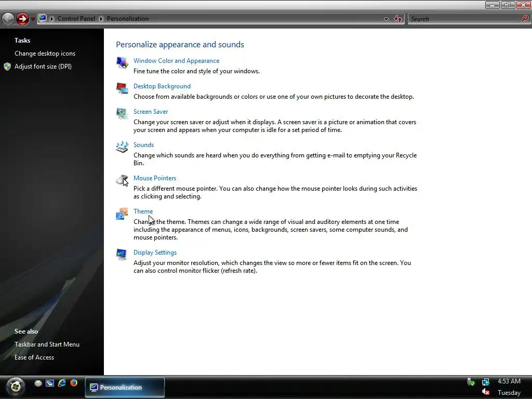532x399 pixels.
Task: Click the 4:53 AM clock
Action: (x=509, y=381)
